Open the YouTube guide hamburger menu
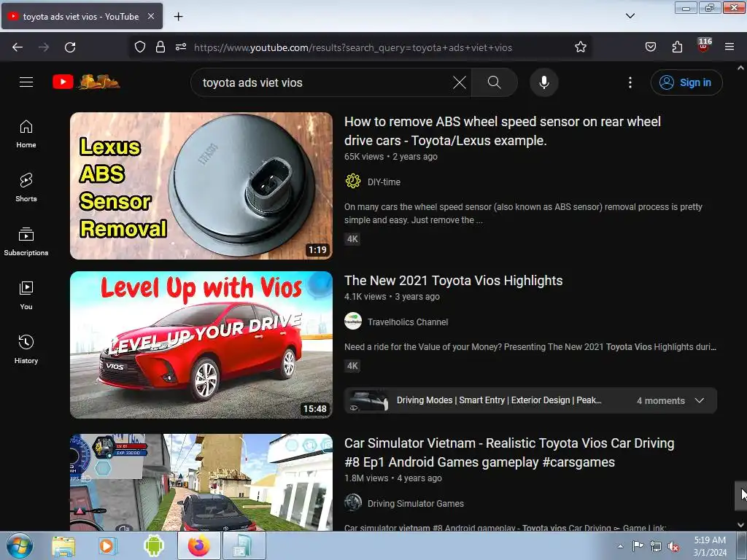747x560 pixels. click(26, 82)
